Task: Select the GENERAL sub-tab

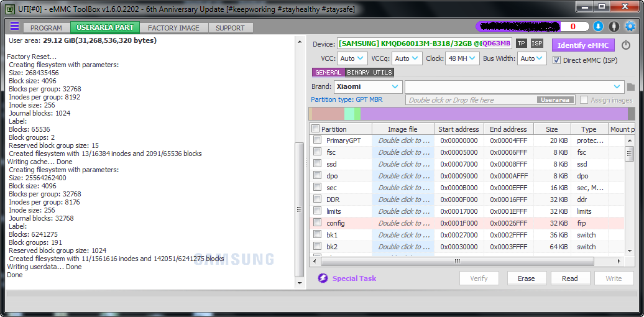Action: click(328, 72)
